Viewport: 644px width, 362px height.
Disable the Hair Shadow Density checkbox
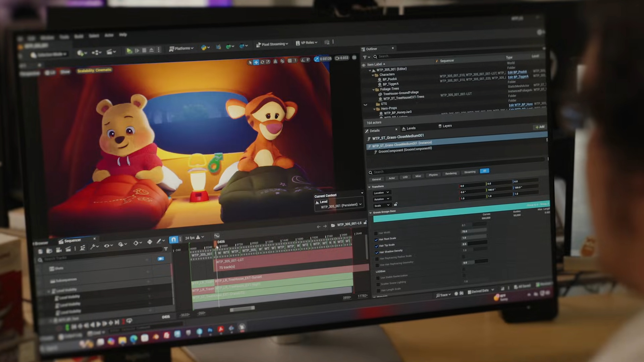coord(377,252)
